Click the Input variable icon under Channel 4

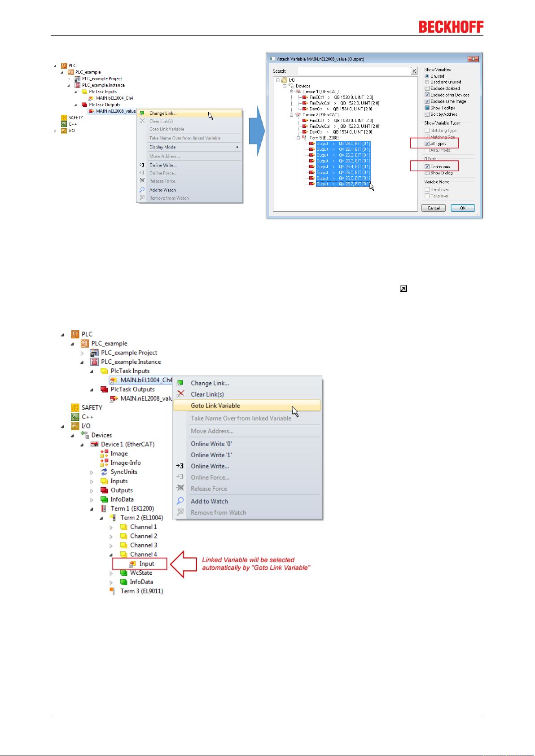click(x=132, y=564)
